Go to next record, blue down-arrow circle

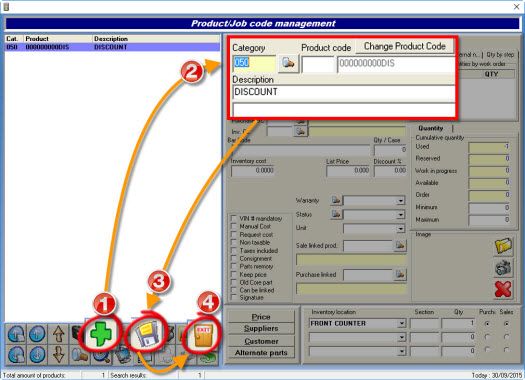coord(37,355)
